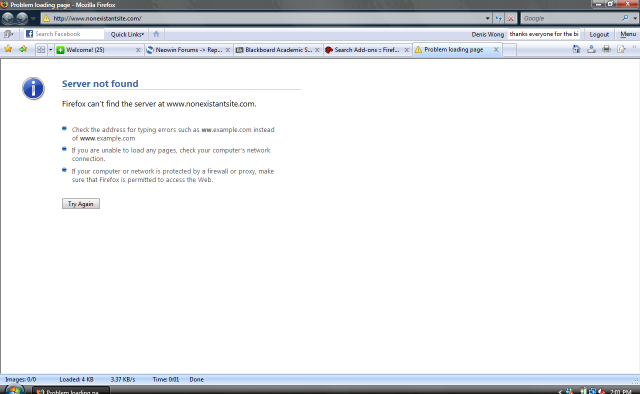
Task: Click the blue info icon on error page
Action: [33, 88]
